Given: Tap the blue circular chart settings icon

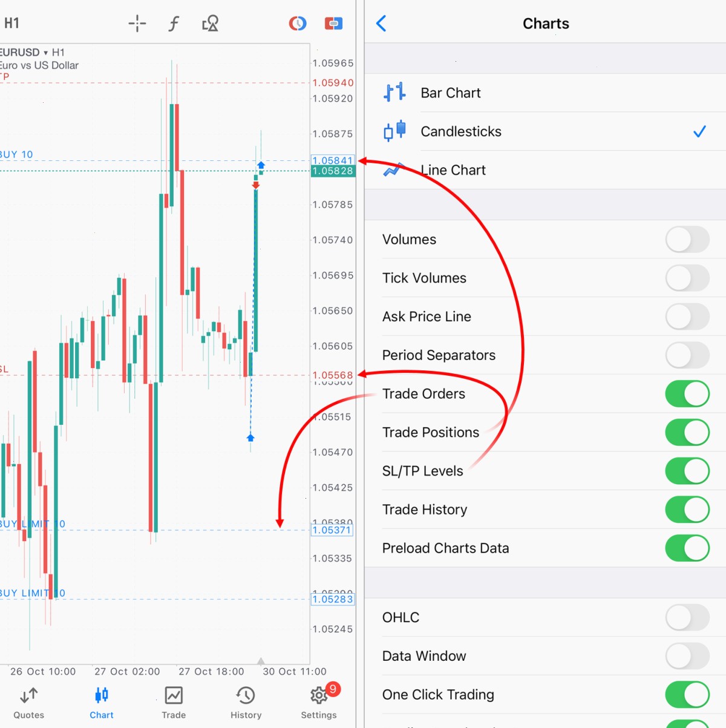Looking at the screenshot, I should [x=298, y=24].
